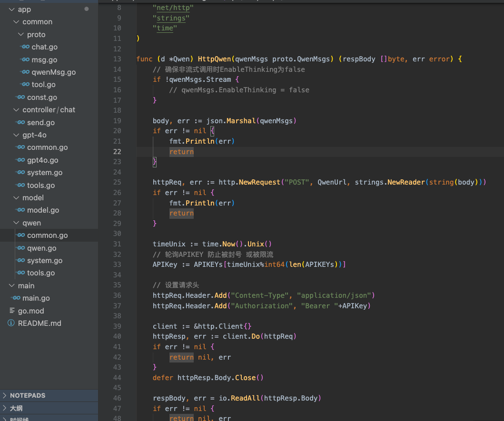Collapse the gpt-4o folder chevron
The image size is (504, 421).
coord(16,135)
